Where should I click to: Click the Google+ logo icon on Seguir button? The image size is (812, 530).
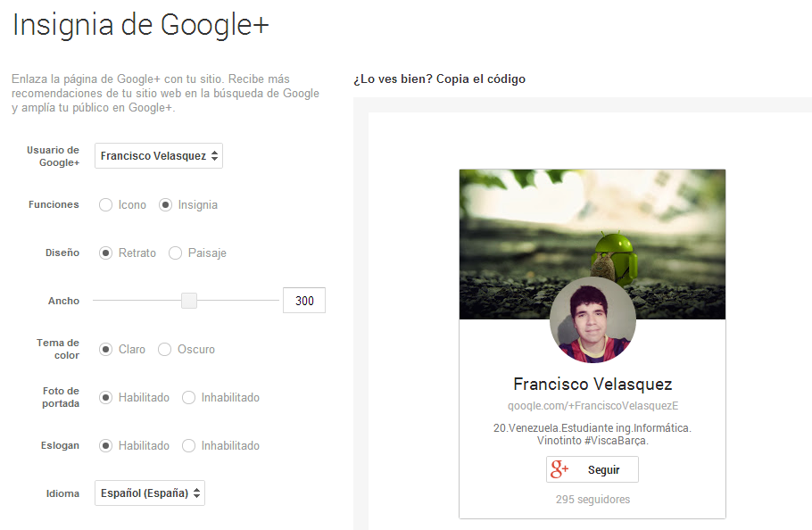[560, 469]
